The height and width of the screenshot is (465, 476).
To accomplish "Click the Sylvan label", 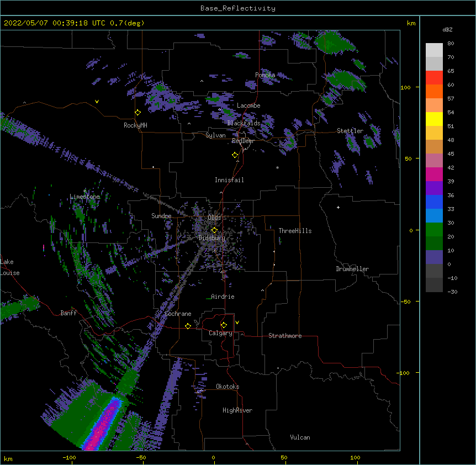I will tap(215, 135).
